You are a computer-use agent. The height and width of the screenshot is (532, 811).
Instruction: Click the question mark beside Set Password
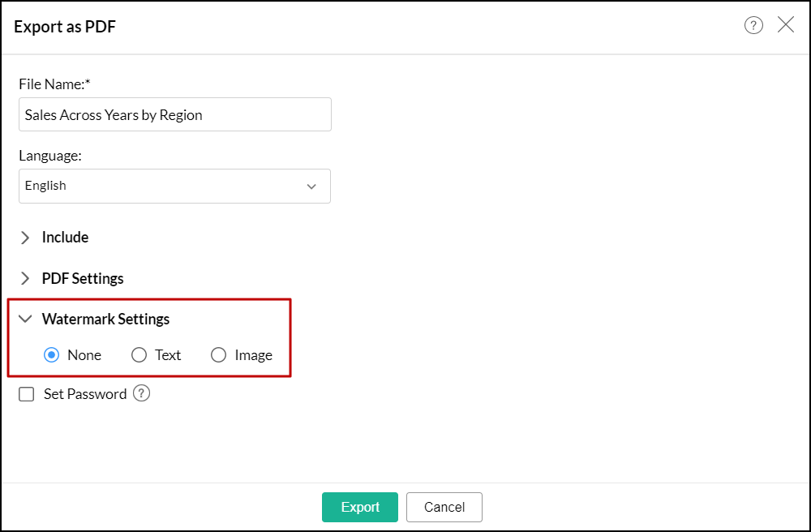[x=142, y=394]
